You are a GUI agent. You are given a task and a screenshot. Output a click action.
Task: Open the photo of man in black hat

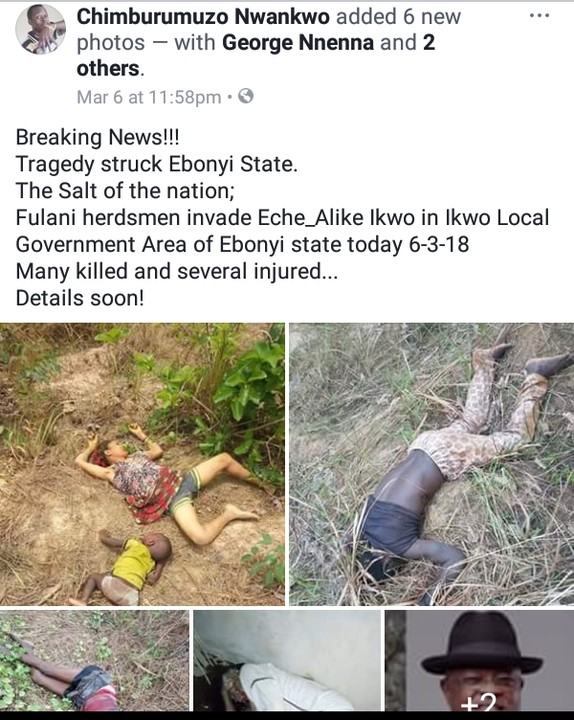(x=479, y=661)
